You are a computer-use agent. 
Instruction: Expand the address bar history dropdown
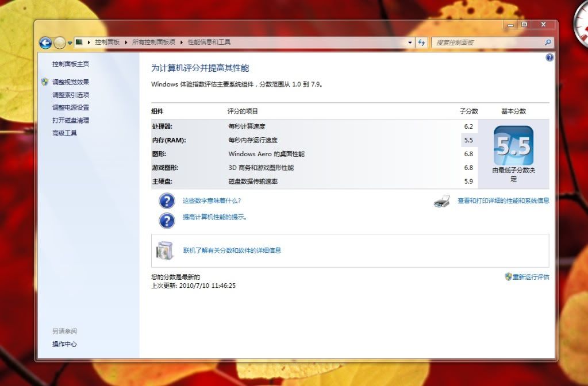[x=410, y=43]
